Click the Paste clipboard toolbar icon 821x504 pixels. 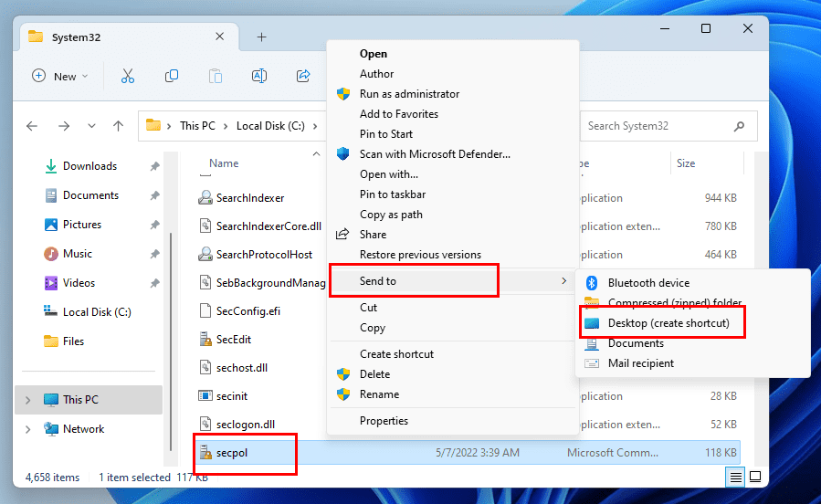point(216,77)
